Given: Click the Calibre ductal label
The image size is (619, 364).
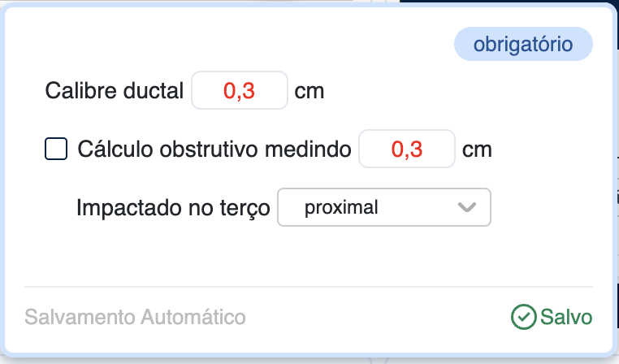Looking at the screenshot, I should click(x=115, y=90).
